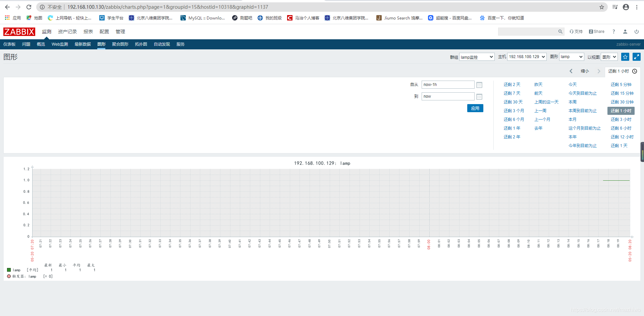
Task: Go to the 自动发现 submenu item
Action: (x=162, y=44)
